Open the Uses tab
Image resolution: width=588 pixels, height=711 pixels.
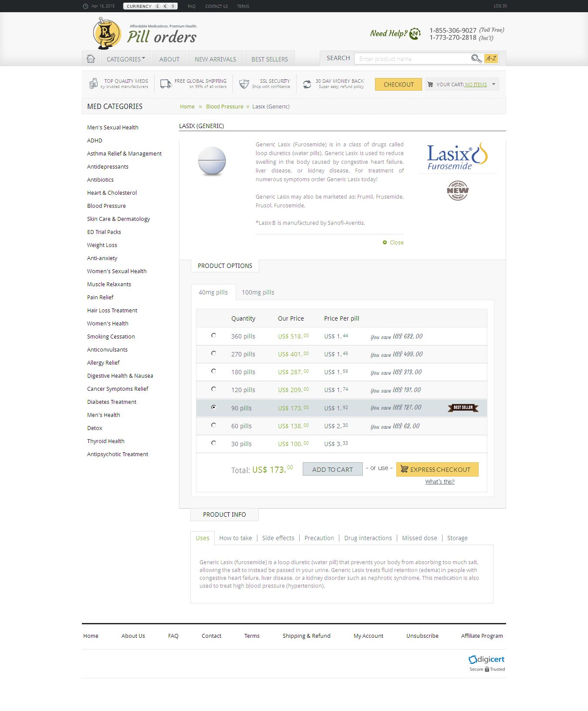[x=203, y=538]
